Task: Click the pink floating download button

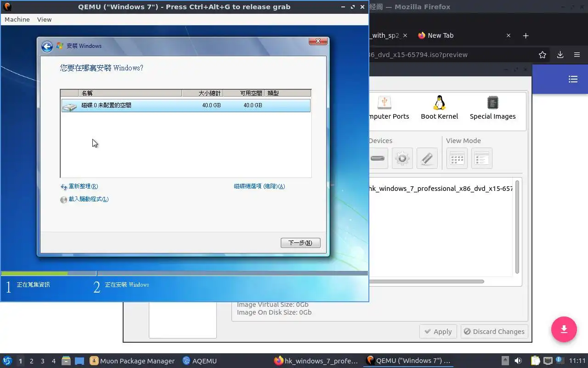Action: (x=564, y=329)
